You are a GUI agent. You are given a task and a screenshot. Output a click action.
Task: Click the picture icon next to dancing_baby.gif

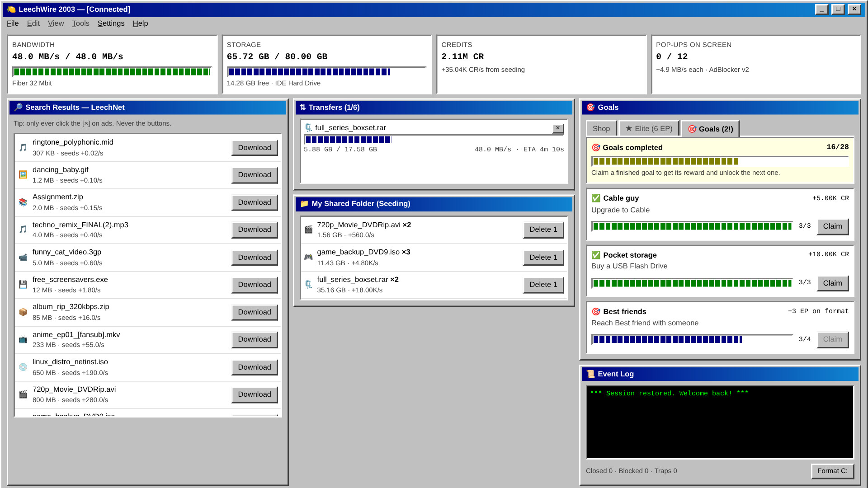click(23, 175)
